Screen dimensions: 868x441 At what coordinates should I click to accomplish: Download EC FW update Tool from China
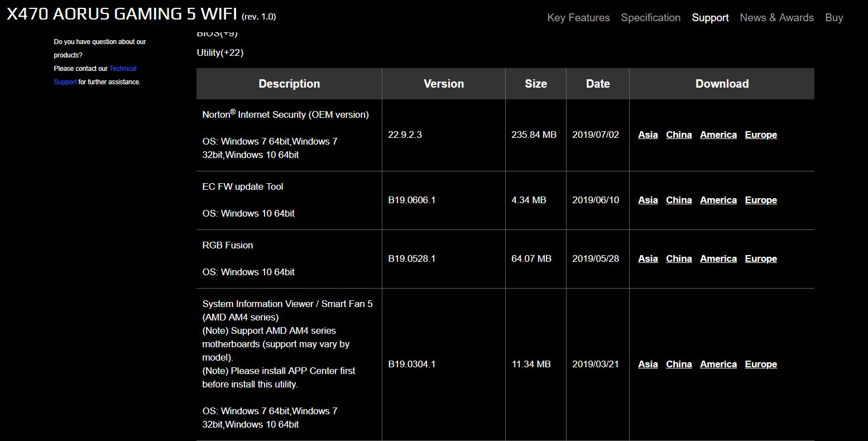click(679, 200)
